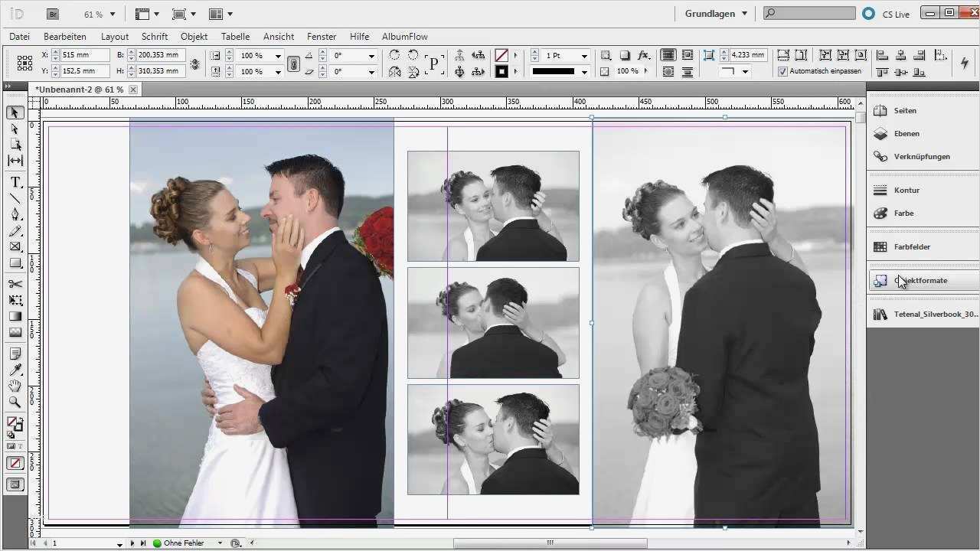Open the 1 Pt stroke weight dropdown
This screenshot has width=980, height=551.
[583, 56]
